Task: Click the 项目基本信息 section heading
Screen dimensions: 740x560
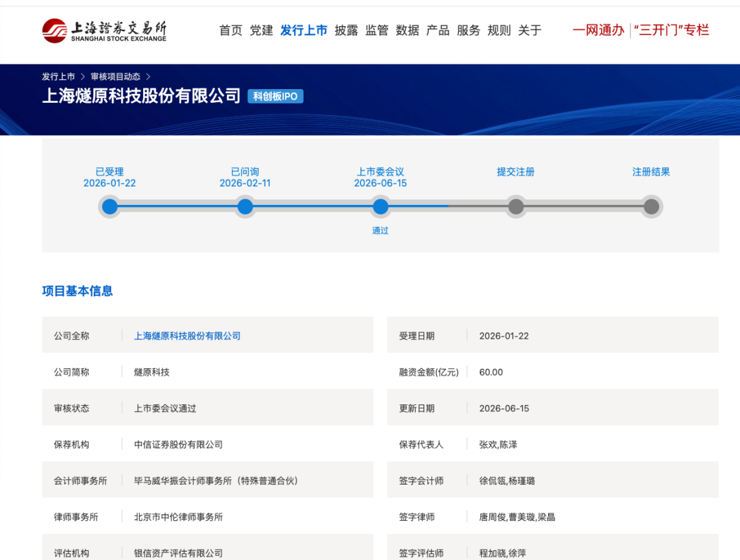Action: tap(77, 291)
